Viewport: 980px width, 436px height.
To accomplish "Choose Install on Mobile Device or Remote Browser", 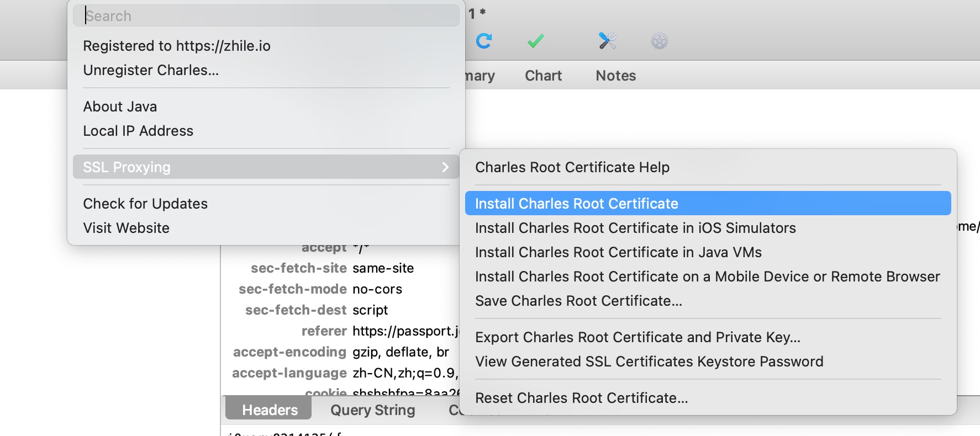I will pyautogui.click(x=707, y=277).
